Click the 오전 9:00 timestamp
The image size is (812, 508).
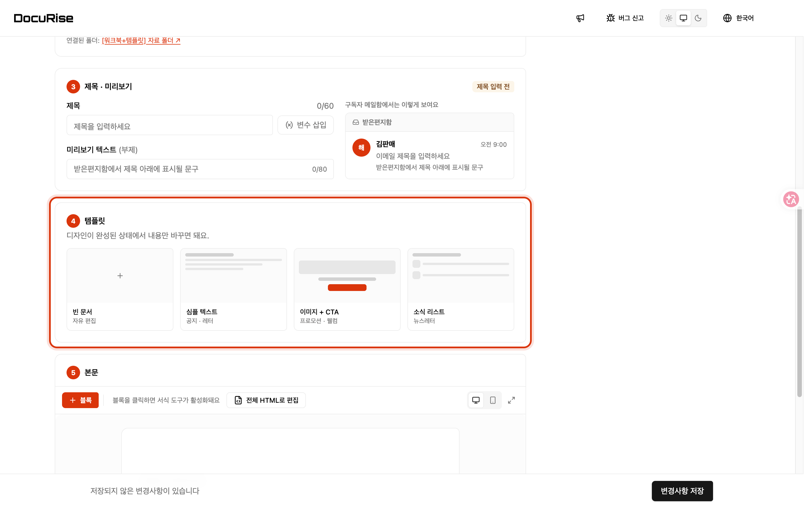[494, 144]
